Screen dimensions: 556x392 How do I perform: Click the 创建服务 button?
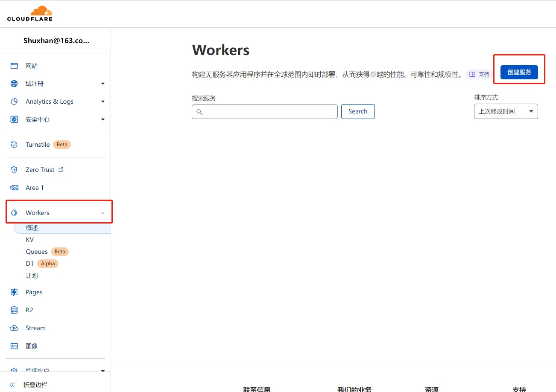point(519,73)
